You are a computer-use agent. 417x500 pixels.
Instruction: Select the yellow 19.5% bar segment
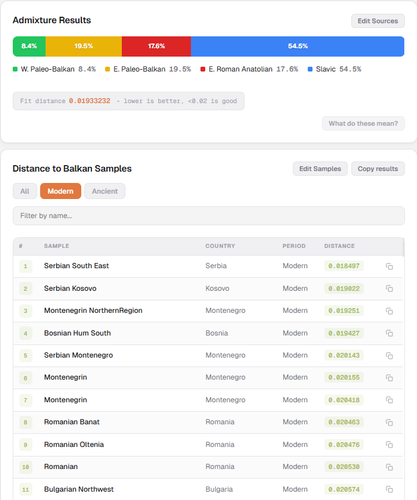coord(84,46)
